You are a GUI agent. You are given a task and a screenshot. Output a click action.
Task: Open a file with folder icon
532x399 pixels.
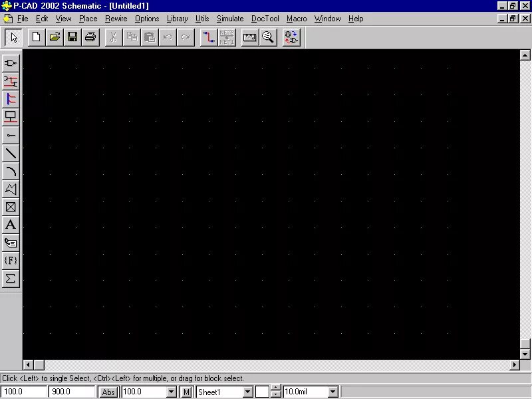click(x=55, y=37)
